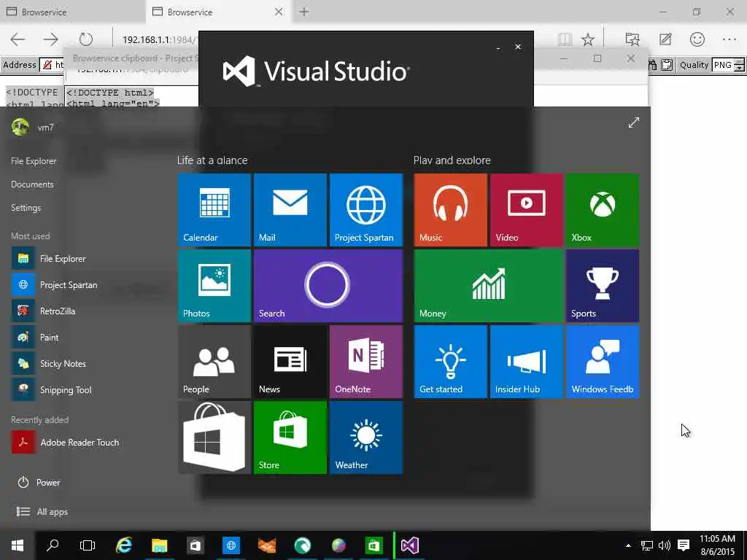Open the News tile
The image size is (747, 560).
coord(290,362)
